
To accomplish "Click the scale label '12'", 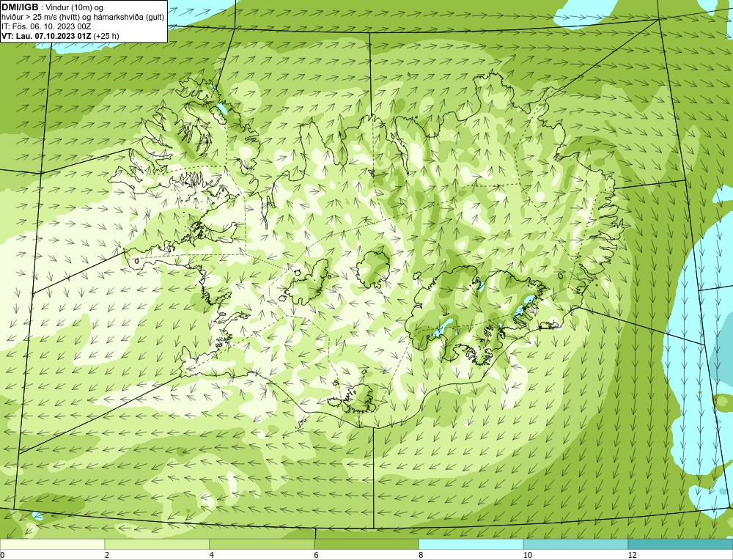I will [633, 555].
